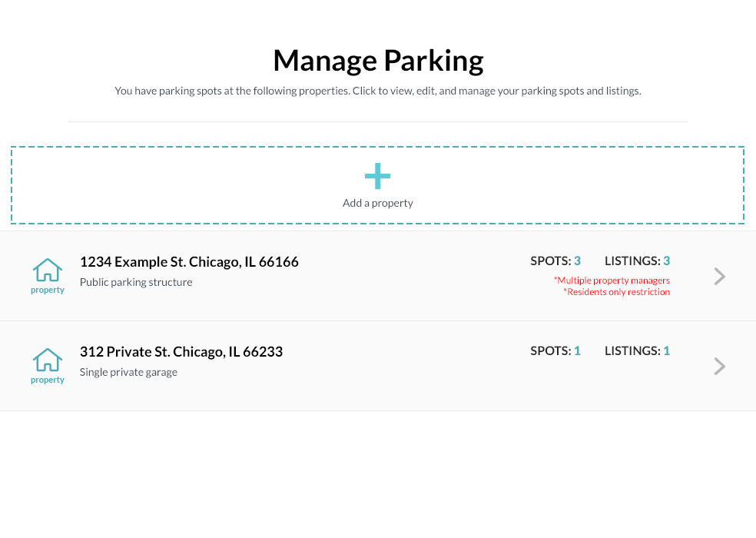Click the Residents only restriction notice
The height and width of the screenshot is (538, 756).
[x=616, y=292]
